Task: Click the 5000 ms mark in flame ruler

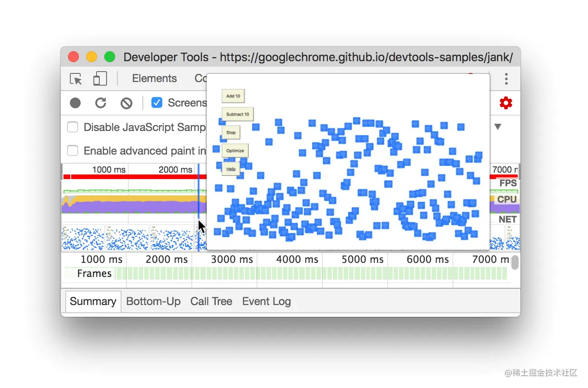Action: [363, 259]
